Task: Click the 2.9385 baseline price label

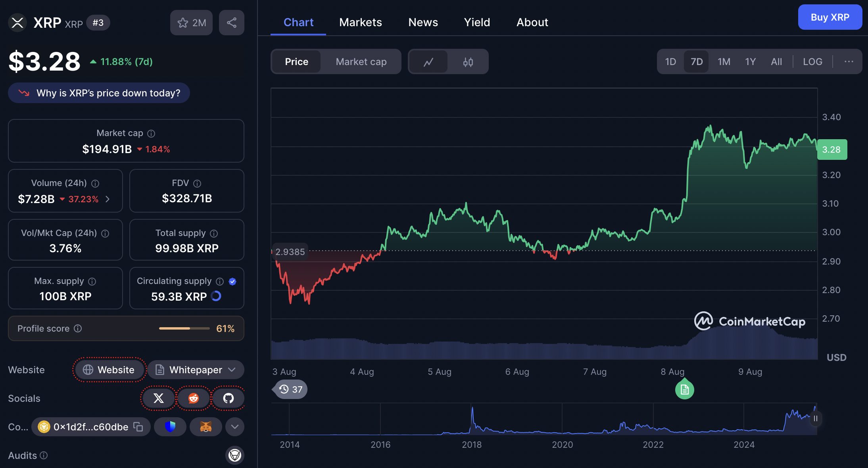Action: 290,252
